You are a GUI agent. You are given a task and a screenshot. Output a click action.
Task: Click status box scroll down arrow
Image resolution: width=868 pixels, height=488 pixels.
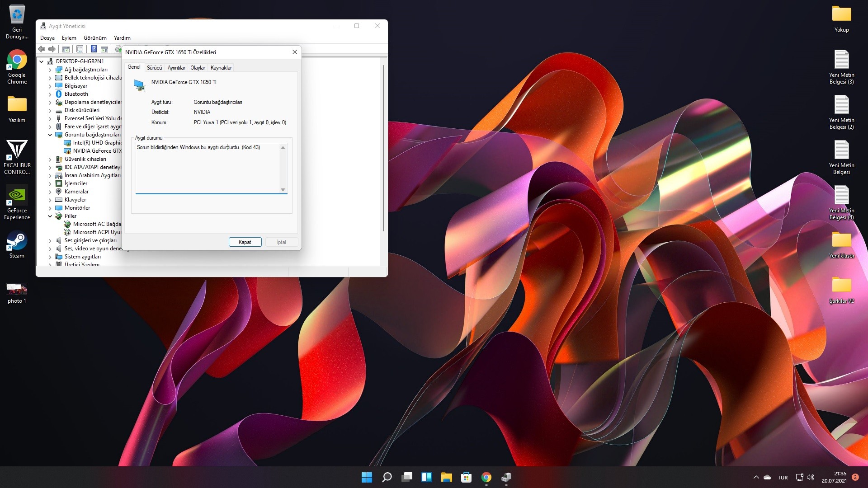283,190
